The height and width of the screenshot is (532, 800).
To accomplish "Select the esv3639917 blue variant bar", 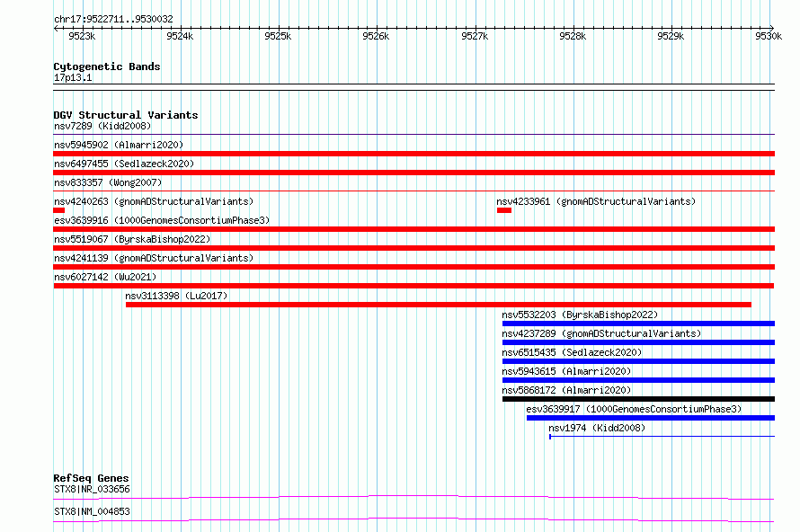I will point(651,418).
